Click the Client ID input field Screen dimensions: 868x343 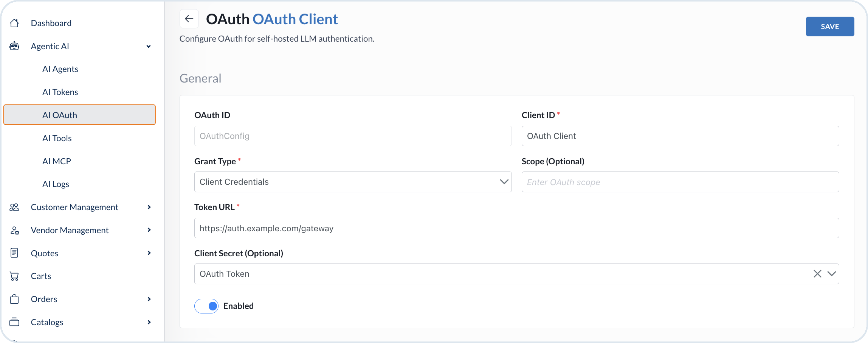[680, 136]
